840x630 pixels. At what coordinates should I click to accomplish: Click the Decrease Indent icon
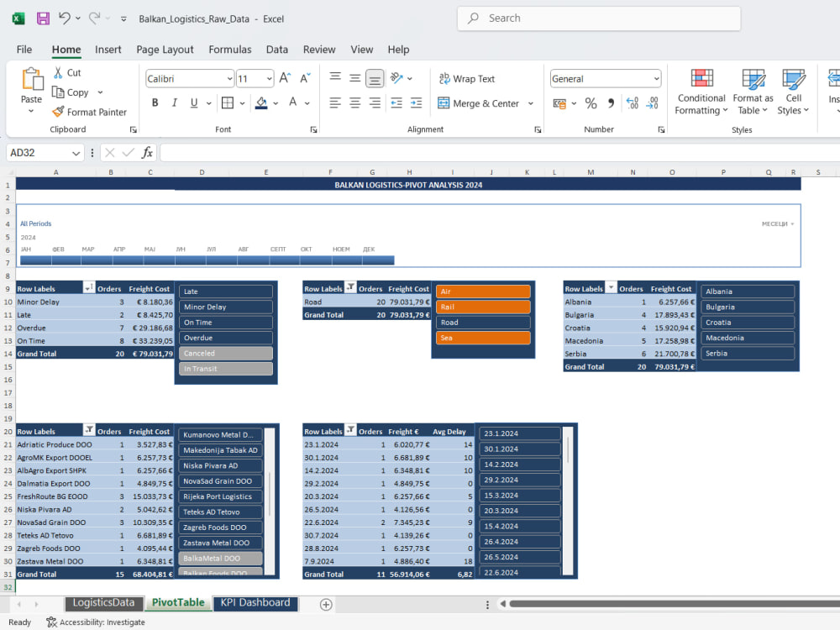click(396, 102)
